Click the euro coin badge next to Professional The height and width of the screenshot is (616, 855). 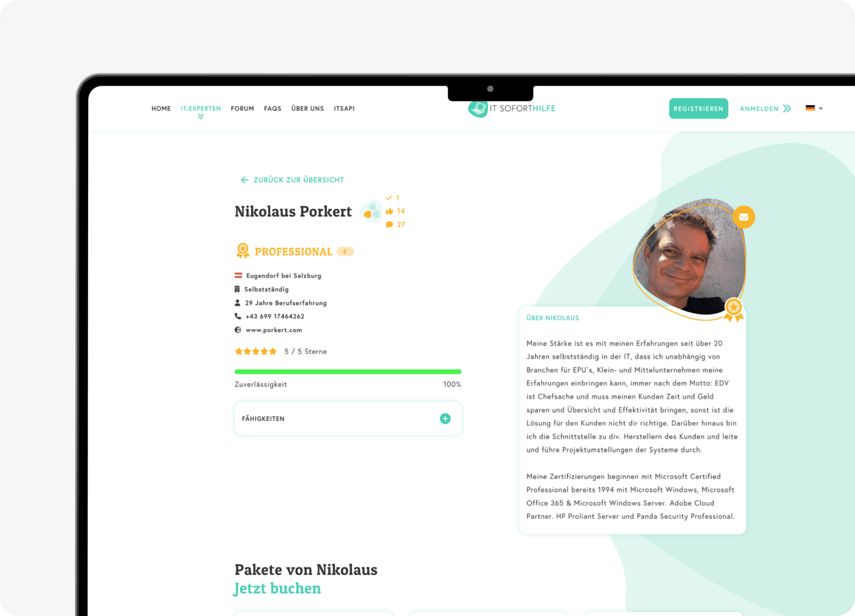tap(345, 252)
